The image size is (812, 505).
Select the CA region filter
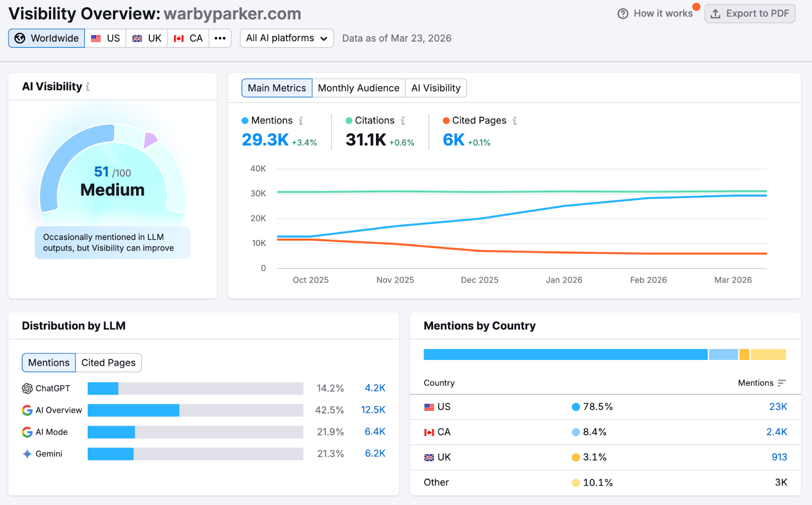[188, 38]
